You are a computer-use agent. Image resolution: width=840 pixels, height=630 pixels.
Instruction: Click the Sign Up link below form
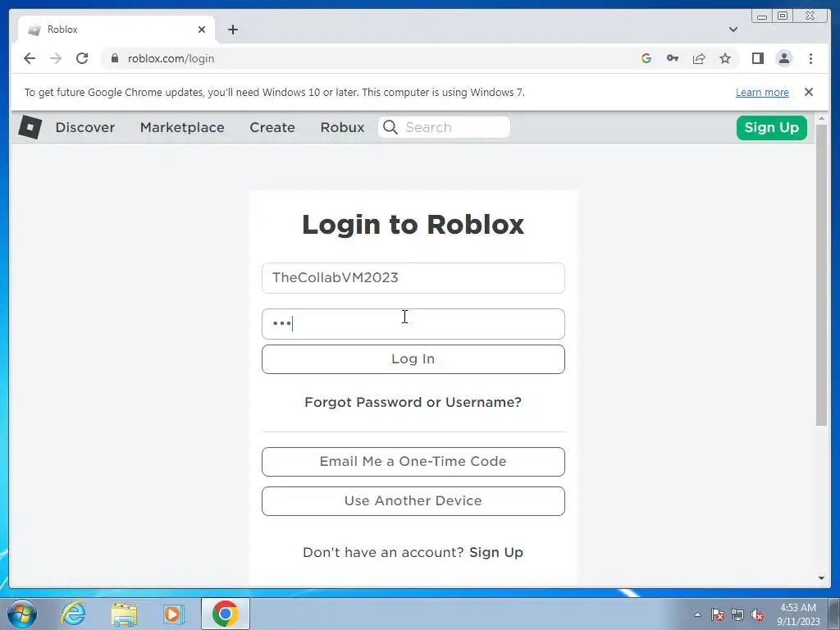tap(496, 552)
